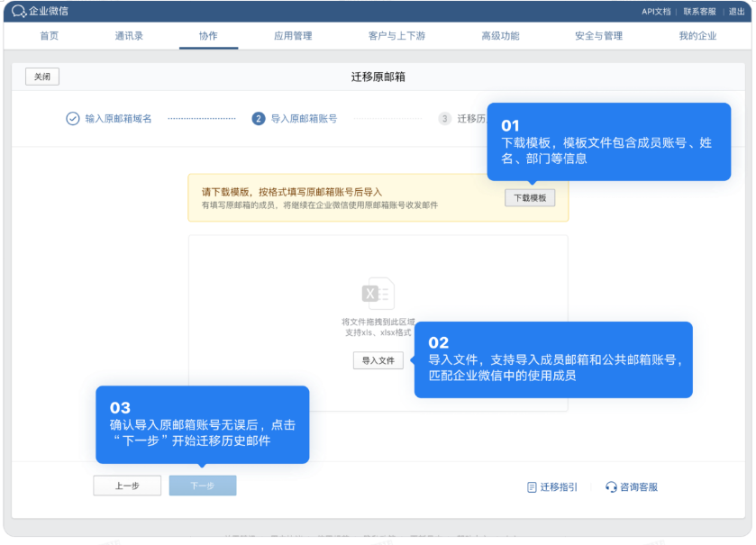Screen dimensions: 756x545
Task: Open 迁移指引 via its document icon
Action: pyautogui.click(x=533, y=486)
